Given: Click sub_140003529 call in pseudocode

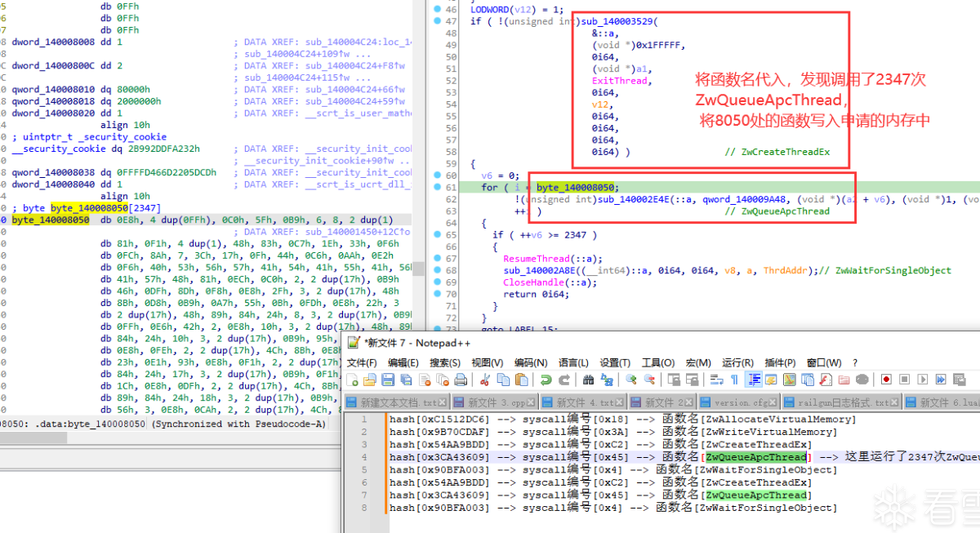Looking at the screenshot, I should point(618,21).
